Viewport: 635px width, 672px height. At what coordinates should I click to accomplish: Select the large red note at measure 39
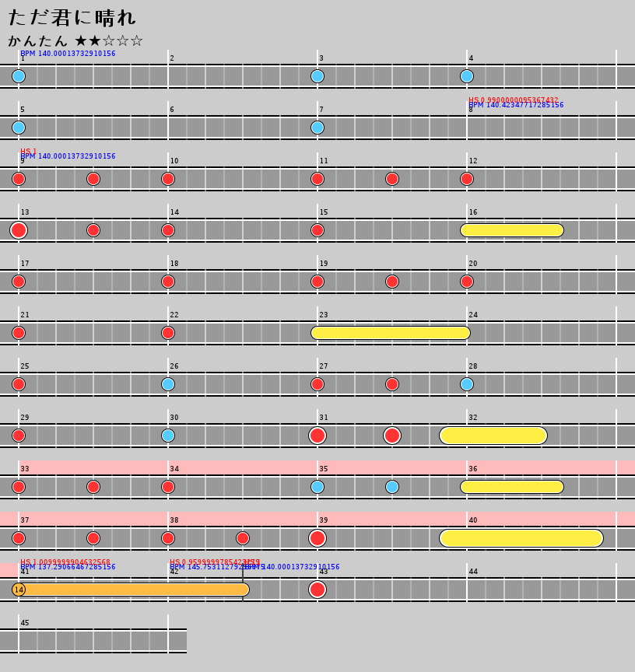pyautogui.click(x=317, y=538)
